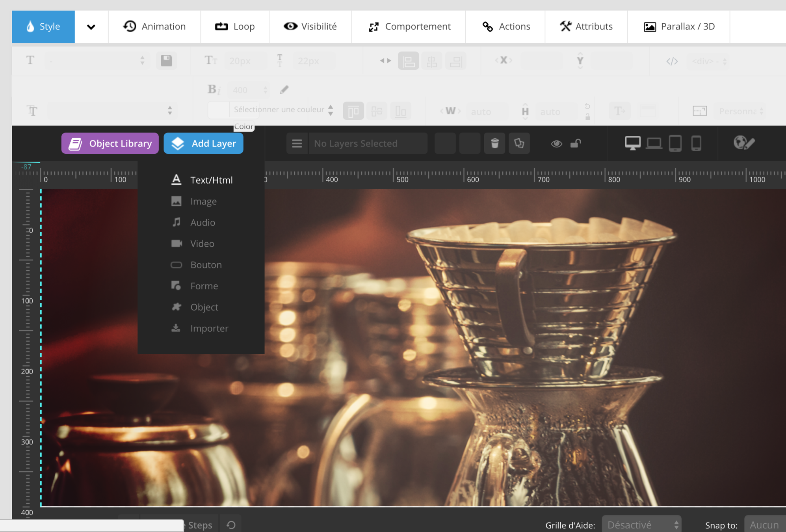Toggle the layer lock icon
This screenshot has height=532, width=786.
point(576,143)
